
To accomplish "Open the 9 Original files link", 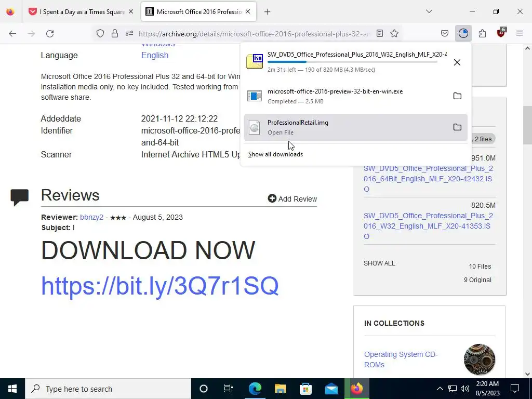I will [x=477, y=280].
